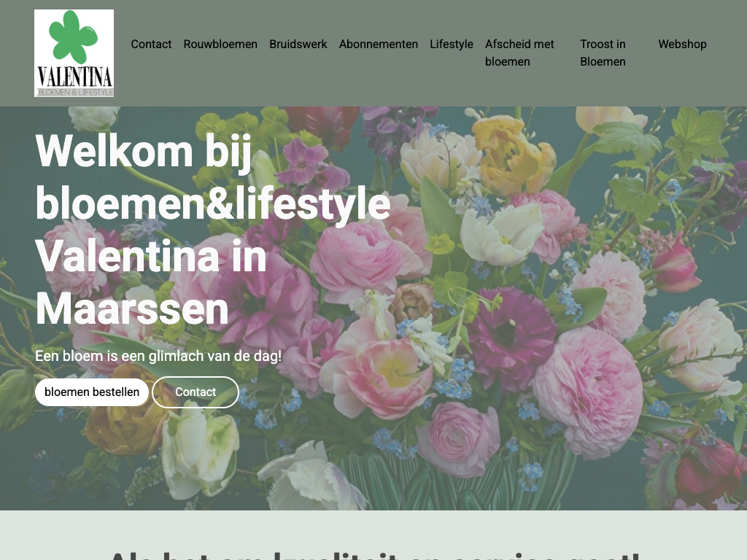The image size is (747, 560).
Task: Click the large pink peony at lower right
Action: click(x=588, y=391)
